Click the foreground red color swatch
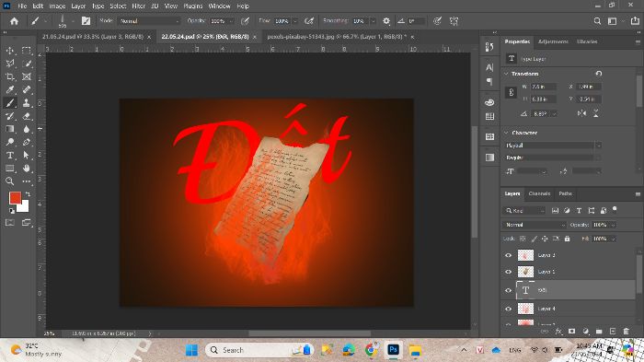 (x=16, y=198)
